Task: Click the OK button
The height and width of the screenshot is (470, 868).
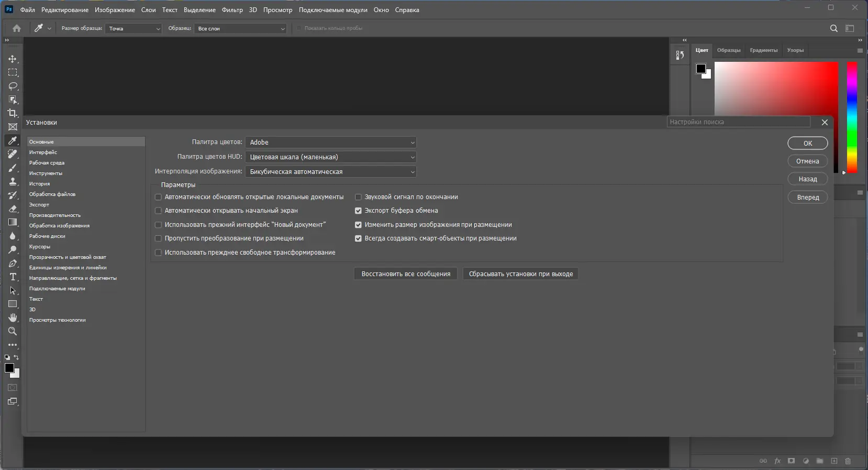Action: (808, 143)
